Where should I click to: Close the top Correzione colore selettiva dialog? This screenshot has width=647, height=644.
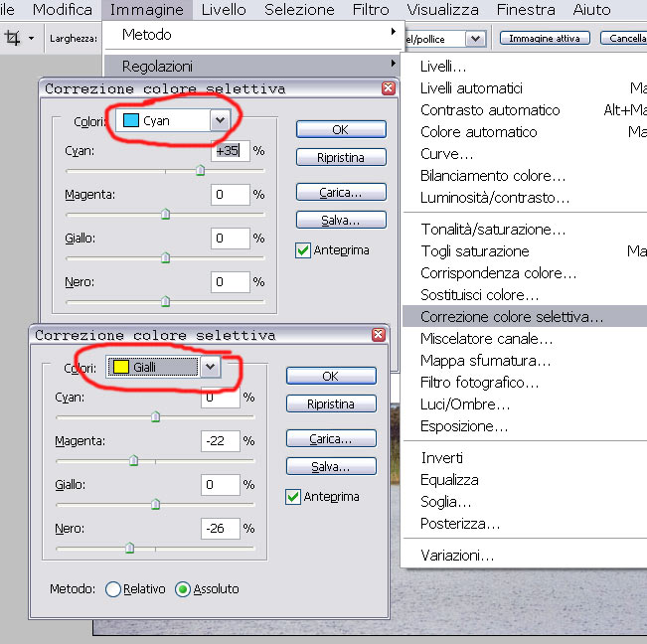[388, 88]
